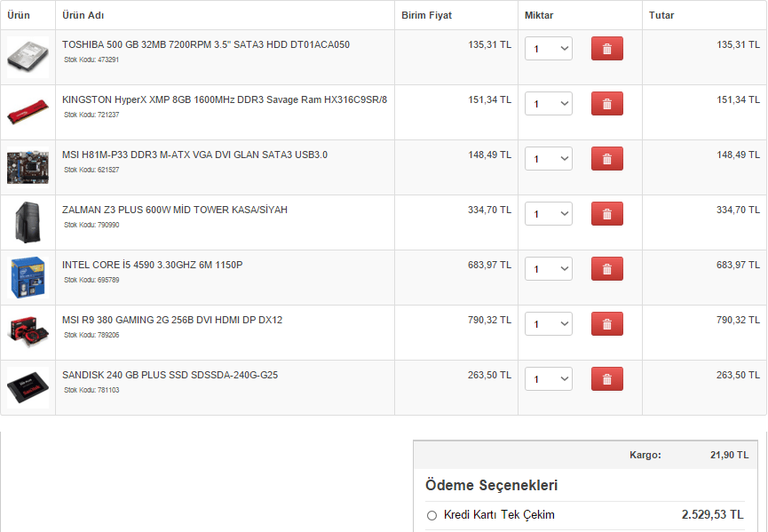The image size is (768, 532).
Task: Select the Miktar column header
Action: (539, 15)
